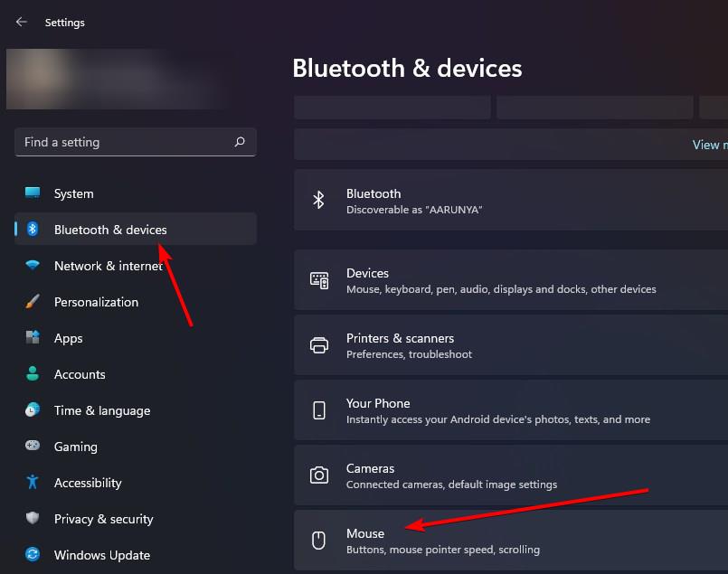Open the Cameras settings row
The width and height of the screenshot is (728, 574).
pyautogui.click(x=506, y=475)
